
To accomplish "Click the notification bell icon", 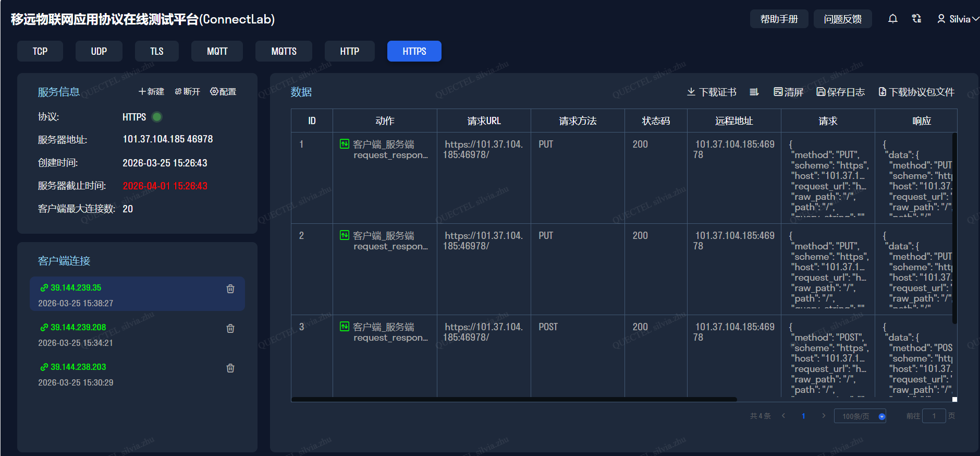I will tap(892, 19).
